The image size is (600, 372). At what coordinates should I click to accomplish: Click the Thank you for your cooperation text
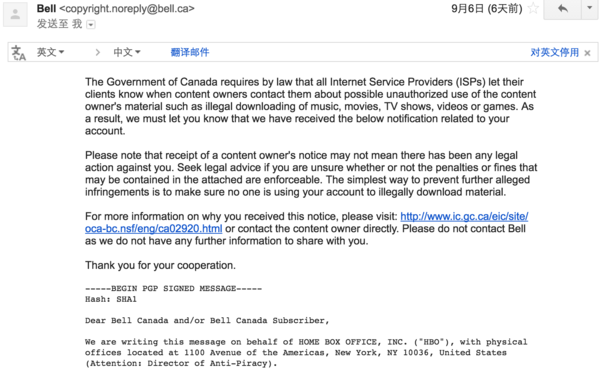pos(160,265)
